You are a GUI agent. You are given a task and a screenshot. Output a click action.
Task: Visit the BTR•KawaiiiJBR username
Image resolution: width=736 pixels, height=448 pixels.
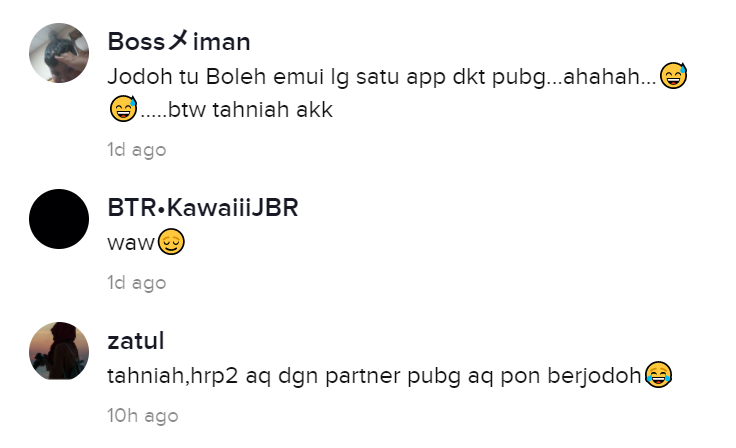[x=203, y=208]
